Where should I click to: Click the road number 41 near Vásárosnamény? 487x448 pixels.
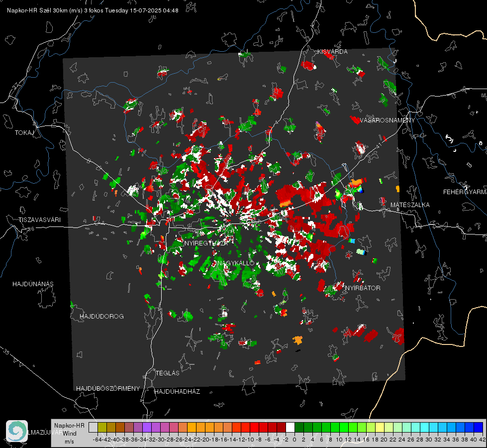[x=378, y=145]
